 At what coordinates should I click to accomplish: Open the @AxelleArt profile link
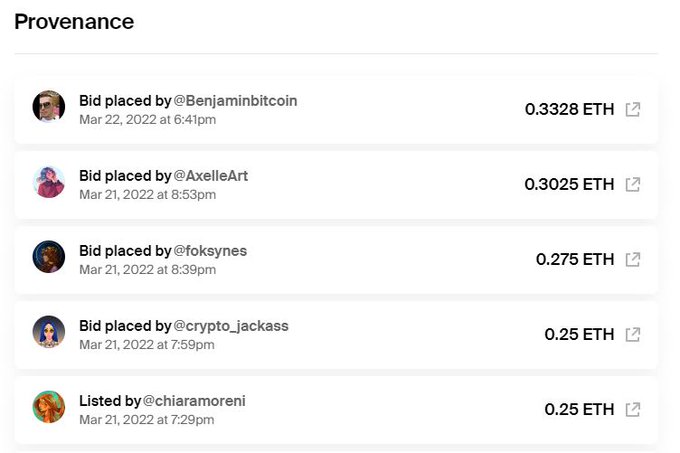click(211, 176)
